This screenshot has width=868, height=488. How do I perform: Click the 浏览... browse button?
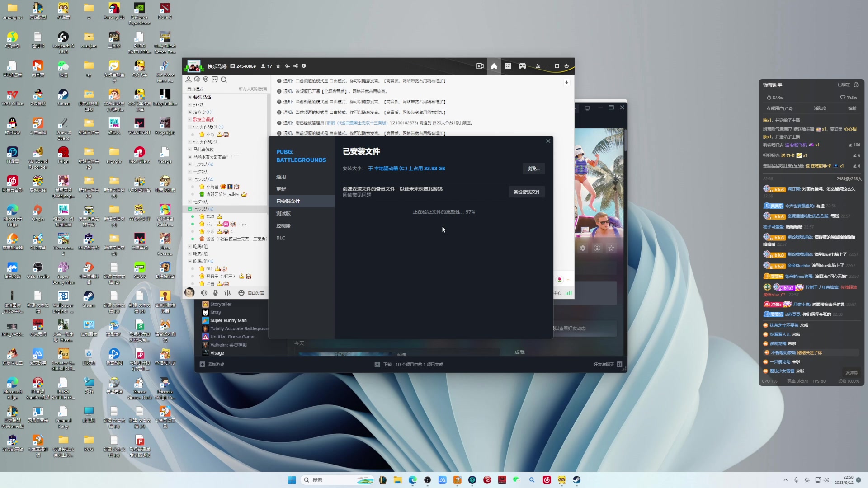click(x=533, y=169)
